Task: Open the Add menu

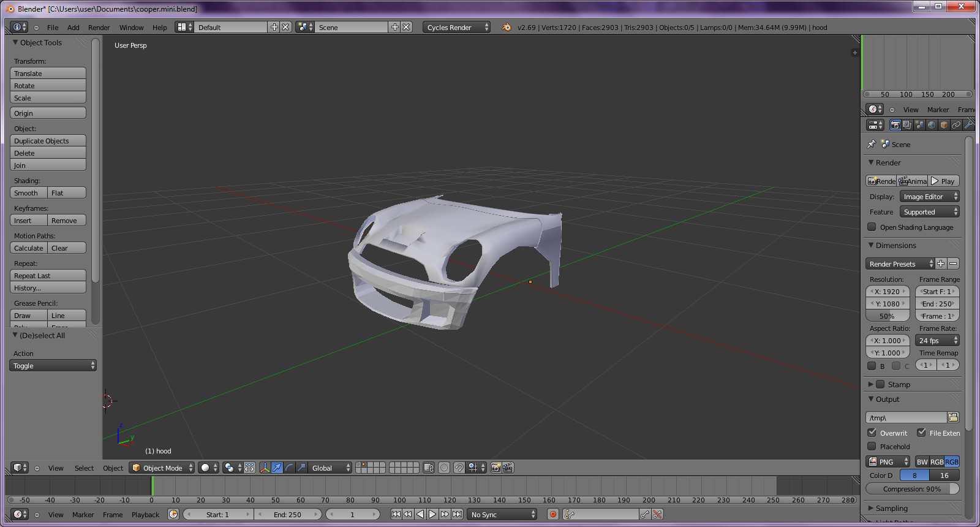Action: tap(73, 27)
